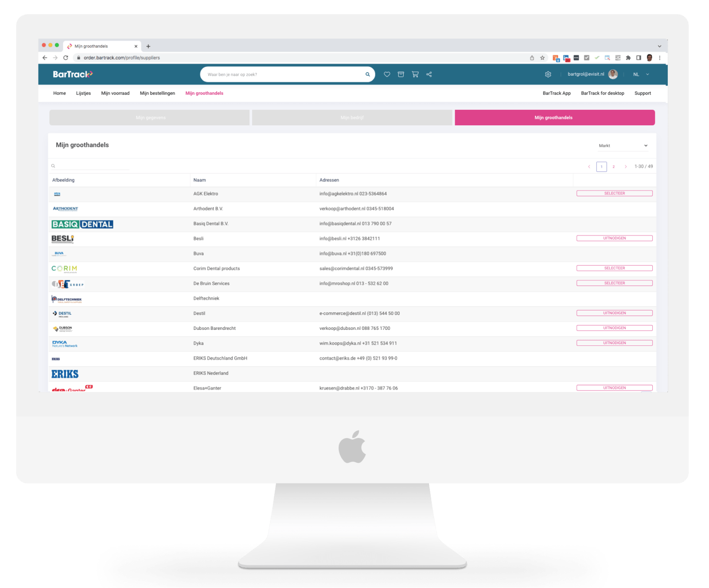This screenshot has height=588, width=709.
Task: Click the table search magnifier icon
Action: (x=53, y=166)
